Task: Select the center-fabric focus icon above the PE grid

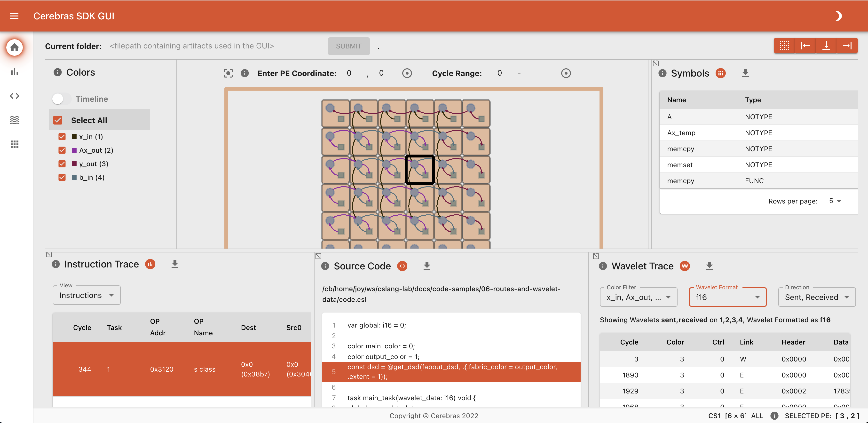Action: pos(228,73)
